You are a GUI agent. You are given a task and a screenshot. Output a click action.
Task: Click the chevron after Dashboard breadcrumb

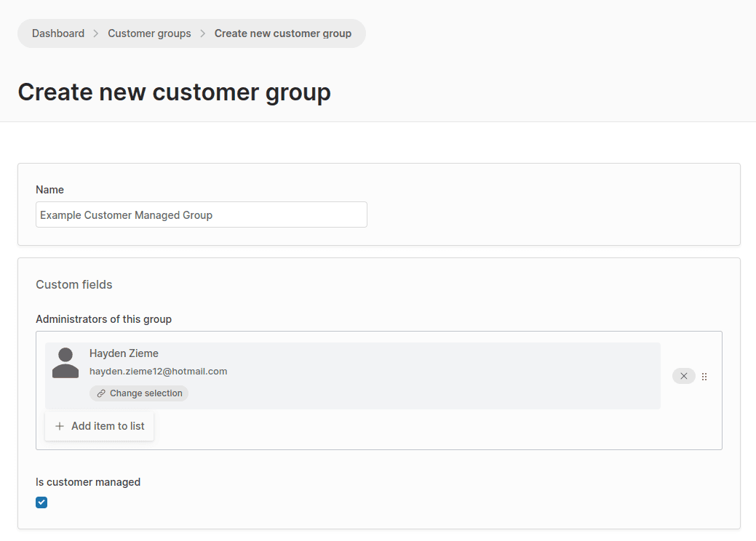96,33
